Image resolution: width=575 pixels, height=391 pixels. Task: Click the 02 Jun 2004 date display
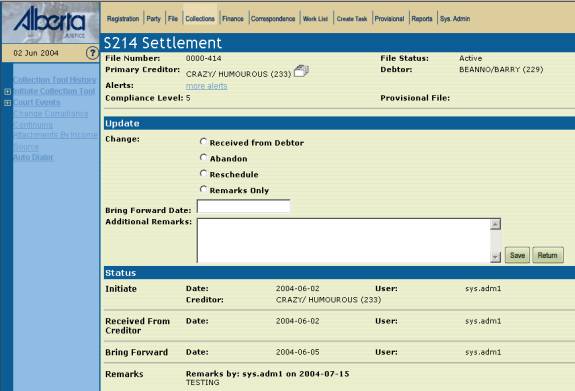(x=36, y=53)
